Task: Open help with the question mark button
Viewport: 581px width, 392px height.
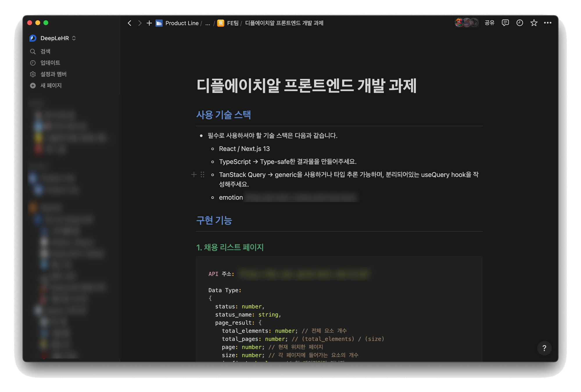Action: coord(544,348)
